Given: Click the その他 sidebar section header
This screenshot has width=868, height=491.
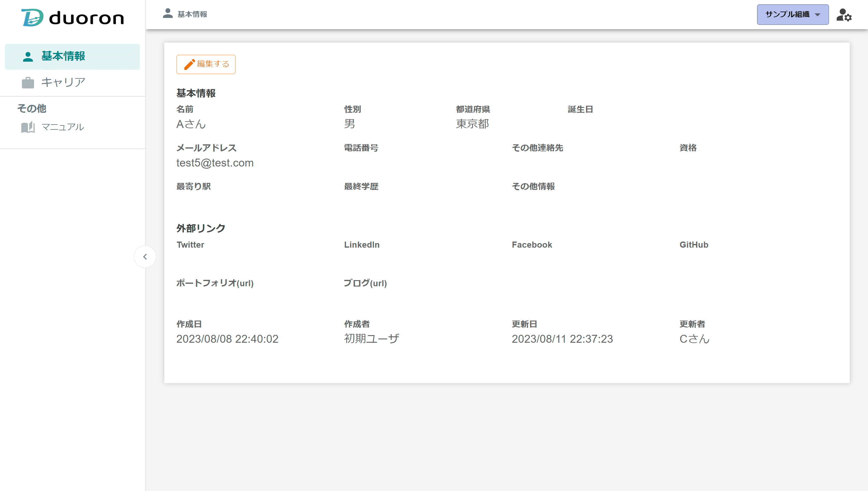Looking at the screenshot, I should point(32,108).
